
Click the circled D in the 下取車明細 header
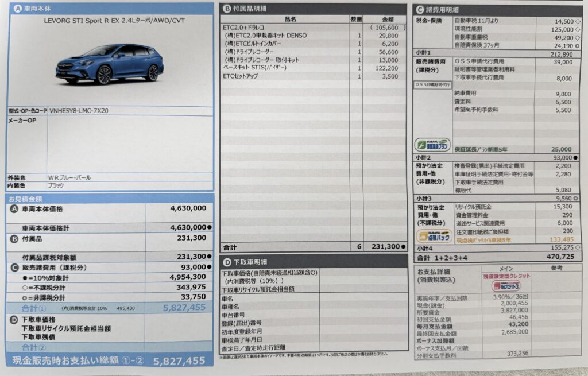[x=227, y=262]
